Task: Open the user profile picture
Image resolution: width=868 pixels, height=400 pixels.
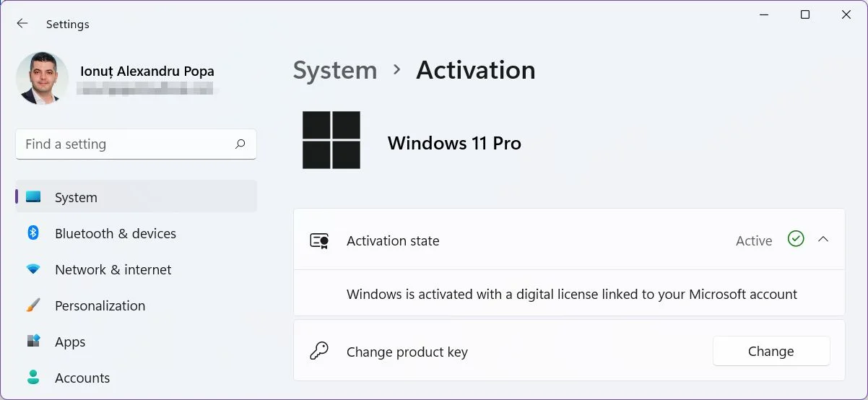Action: tap(42, 78)
